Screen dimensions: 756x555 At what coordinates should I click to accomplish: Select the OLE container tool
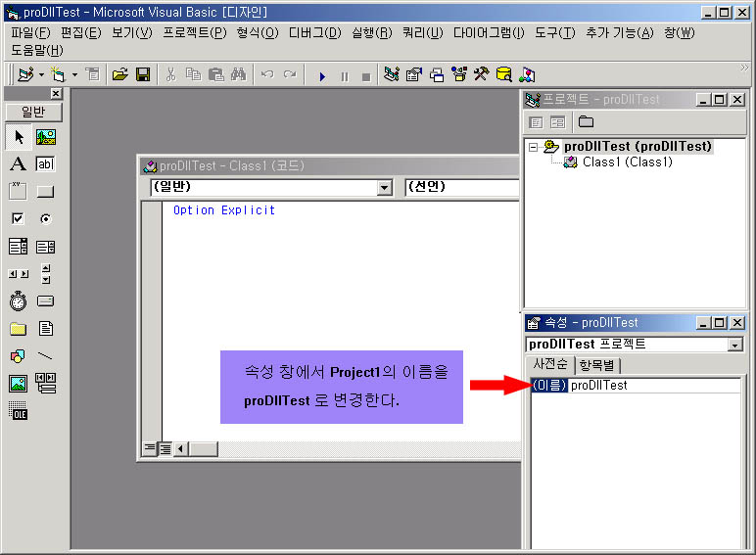(x=19, y=411)
